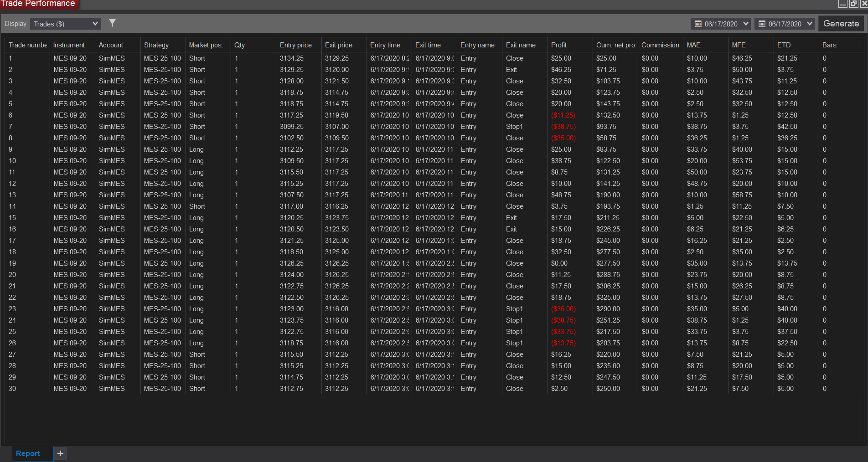Select cumulative profit $122.50 in trade 10
Image resolution: width=868 pixels, height=462 pixels.
[608, 161]
